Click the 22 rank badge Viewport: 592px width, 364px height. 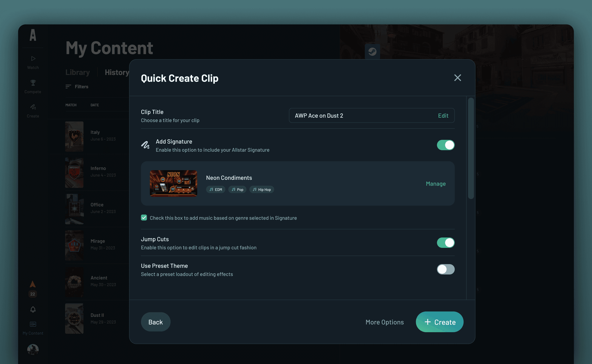[33, 294]
